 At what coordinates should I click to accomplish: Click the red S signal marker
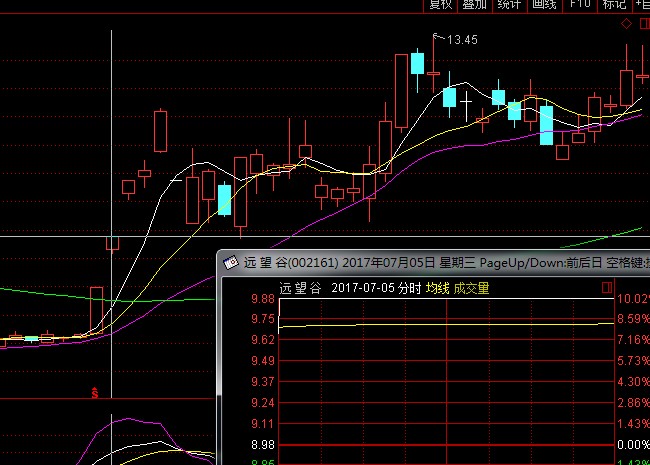pos(95,392)
